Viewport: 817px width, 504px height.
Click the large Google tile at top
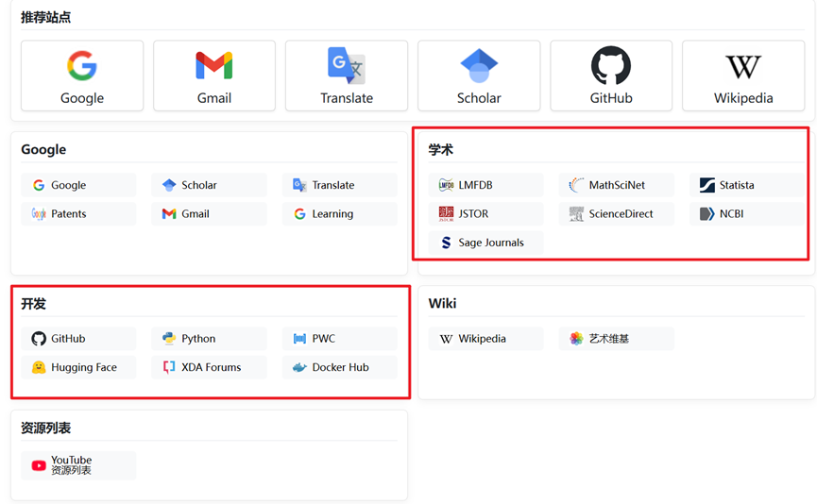(82, 76)
